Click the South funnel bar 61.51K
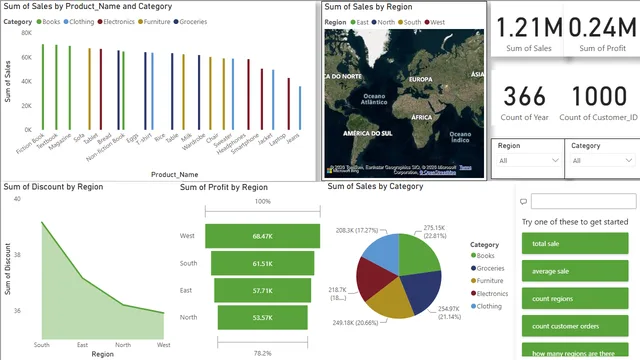Image resolution: width=640 pixels, height=360 pixels. click(x=262, y=263)
